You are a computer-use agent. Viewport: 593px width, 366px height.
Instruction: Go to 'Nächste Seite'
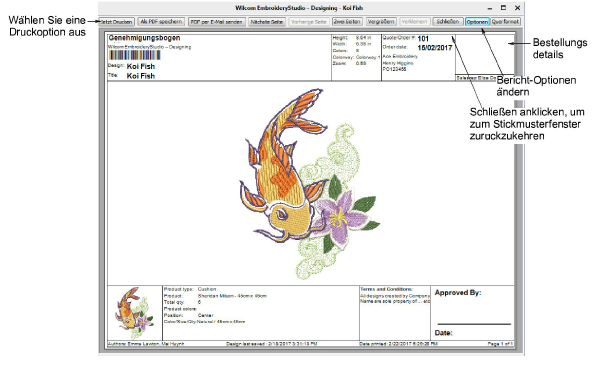267,22
